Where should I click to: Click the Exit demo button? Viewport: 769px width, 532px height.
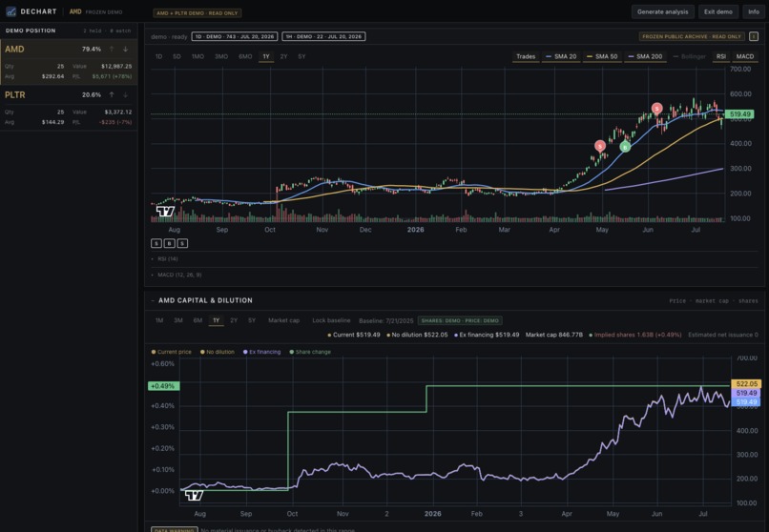click(x=718, y=11)
